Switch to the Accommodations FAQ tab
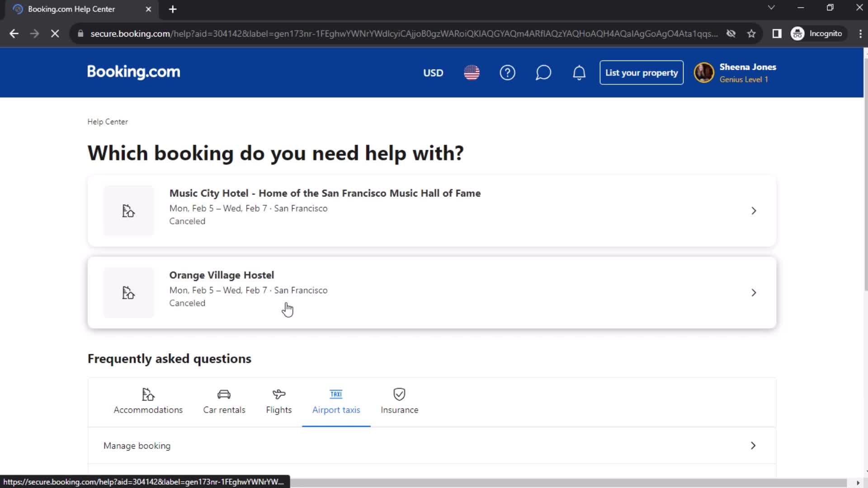The image size is (868, 488). click(x=148, y=402)
